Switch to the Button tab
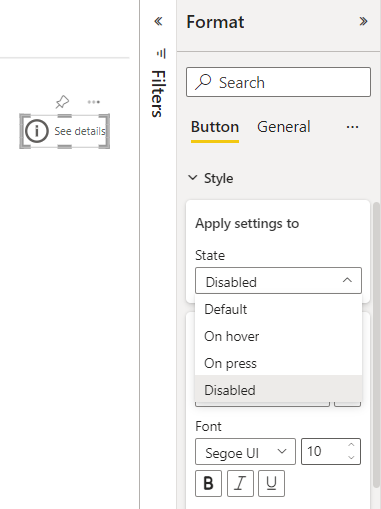381x509 pixels. [215, 127]
